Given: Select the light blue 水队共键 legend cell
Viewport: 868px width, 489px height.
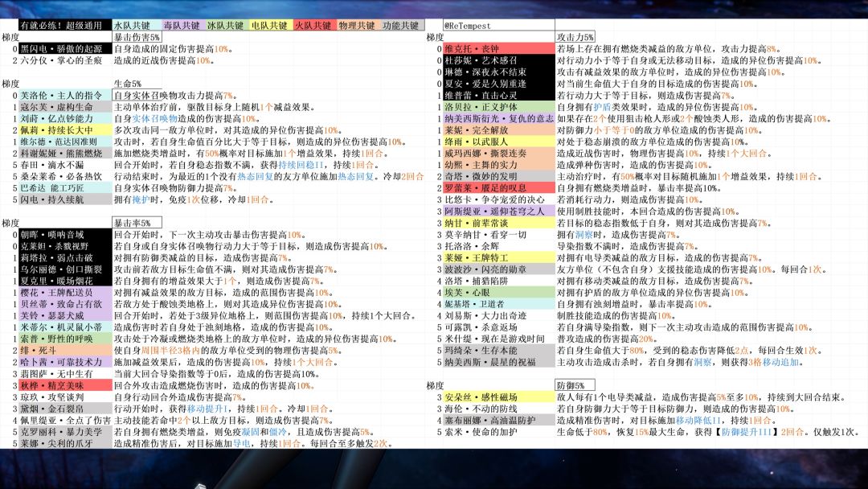Looking at the screenshot, I should point(136,26).
